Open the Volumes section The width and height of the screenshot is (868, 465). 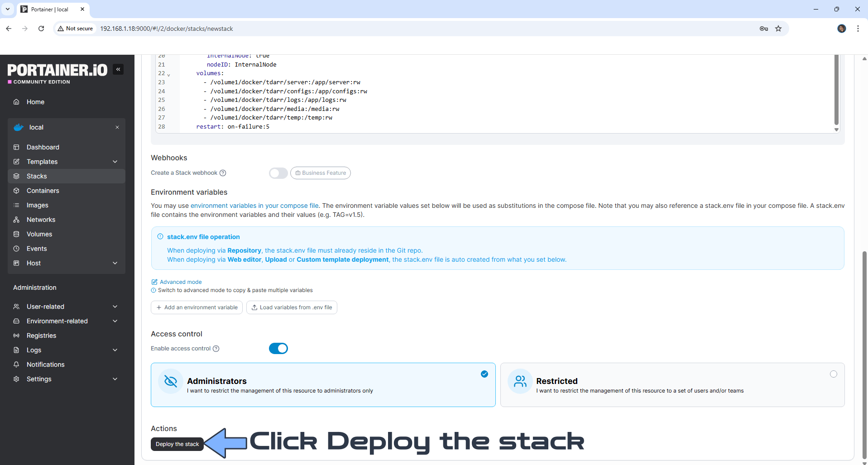[17, 234]
